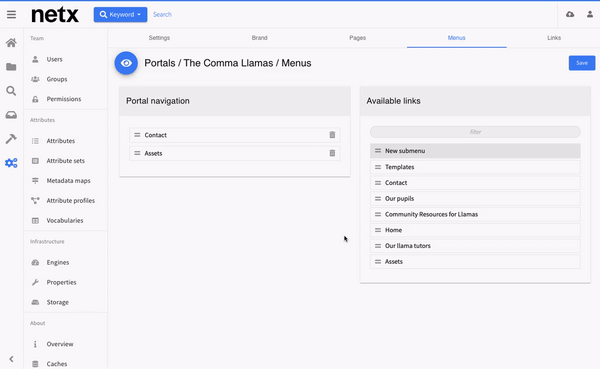
Task: Open the inbox tray icon in rail
Action: pyautogui.click(x=11, y=115)
